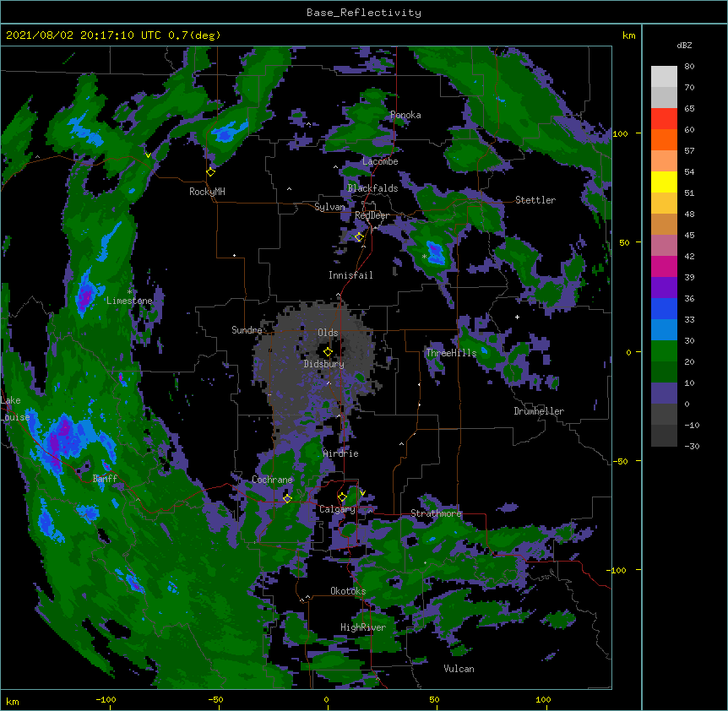Screen dimensions: 728x711
Task: Click the yellow diamond marker south of RedDeer
Action: point(359,237)
